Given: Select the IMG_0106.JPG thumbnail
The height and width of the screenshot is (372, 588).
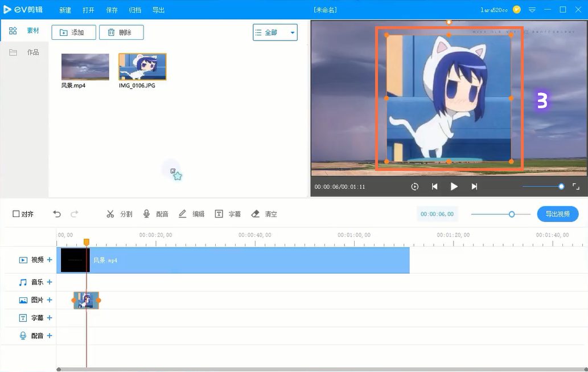Looking at the screenshot, I should pos(142,67).
